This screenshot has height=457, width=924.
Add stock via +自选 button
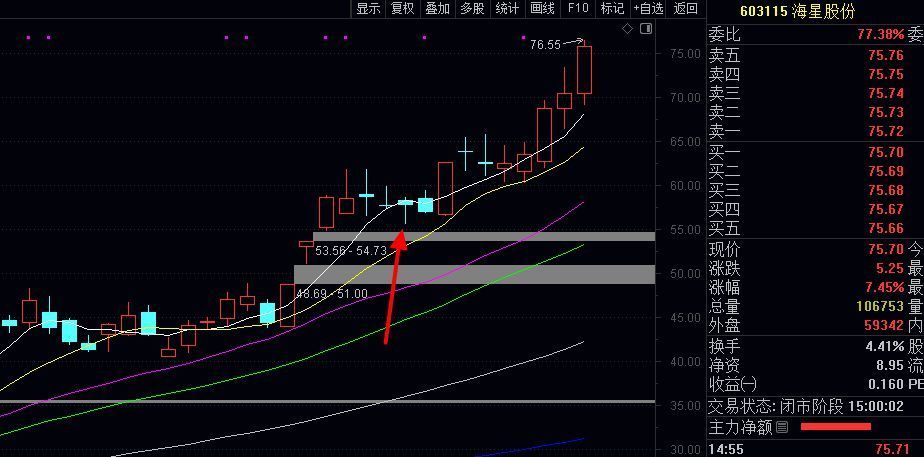click(649, 8)
